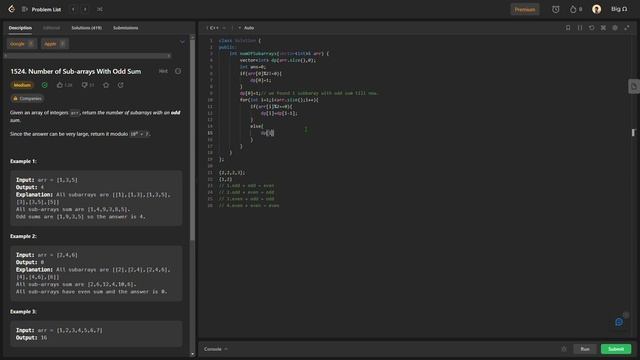Go to the previous problem arrow
This screenshot has height=360, width=640.
point(73,9)
